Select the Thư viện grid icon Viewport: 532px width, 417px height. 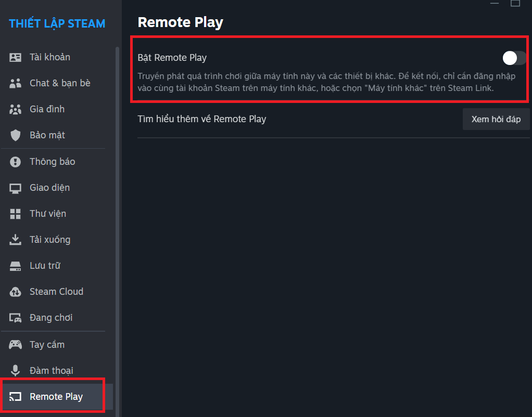pyautogui.click(x=15, y=214)
